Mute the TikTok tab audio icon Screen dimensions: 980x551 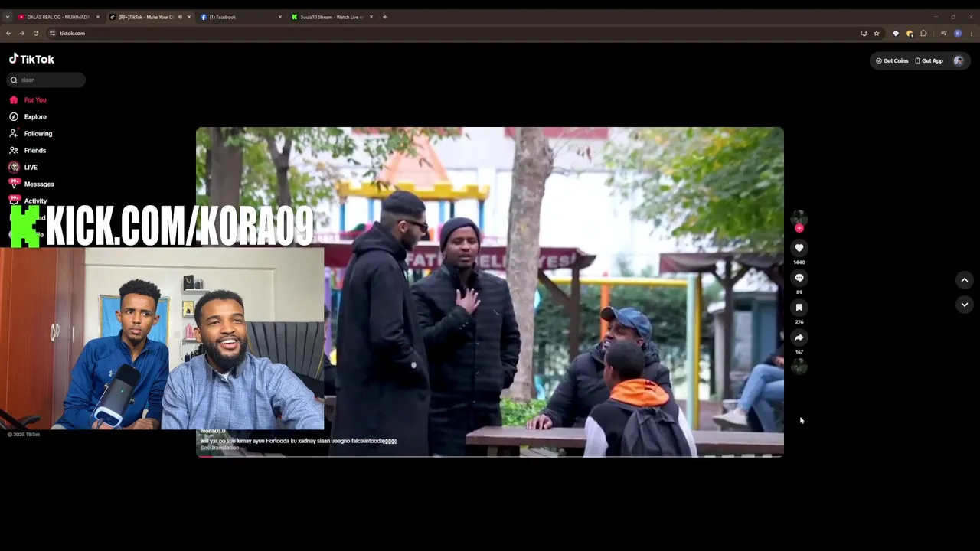tap(180, 17)
